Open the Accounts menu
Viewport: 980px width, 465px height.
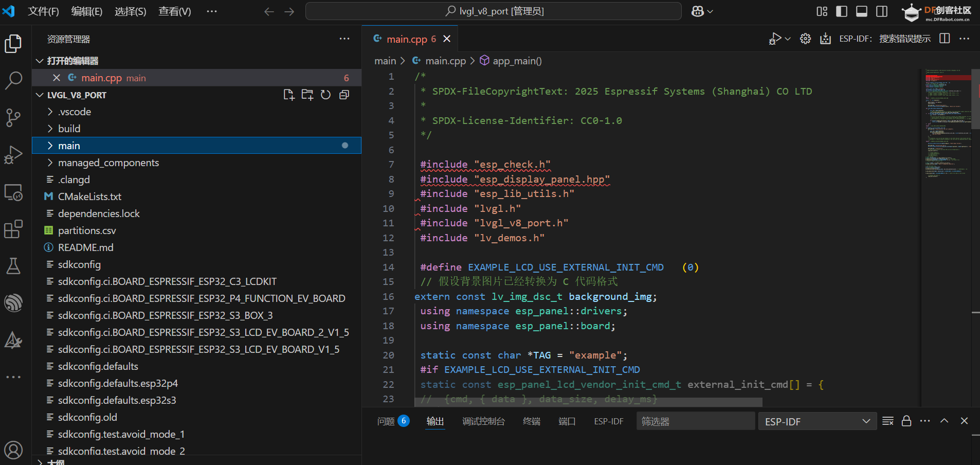click(13, 450)
